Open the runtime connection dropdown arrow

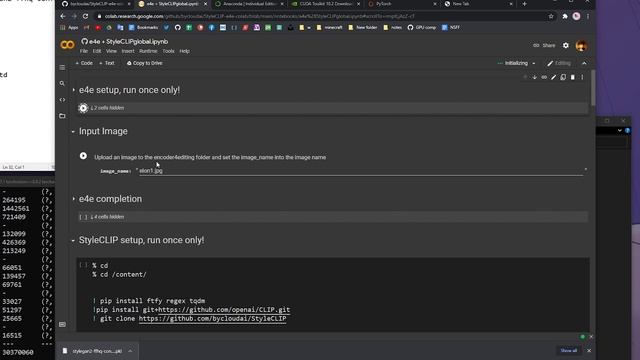[x=533, y=63]
